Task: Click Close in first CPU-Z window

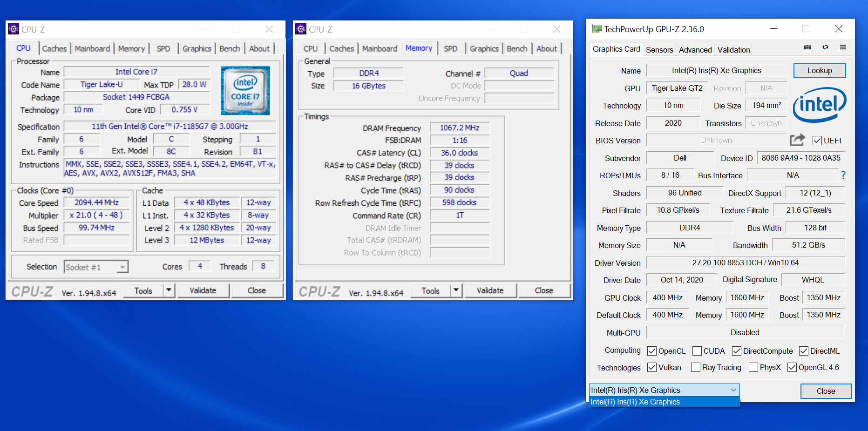Action: [257, 290]
